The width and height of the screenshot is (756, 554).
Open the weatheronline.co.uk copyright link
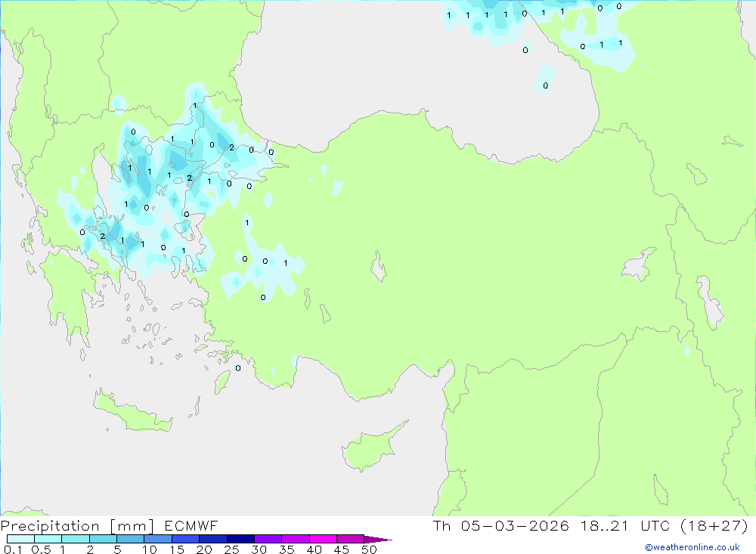(x=692, y=547)
